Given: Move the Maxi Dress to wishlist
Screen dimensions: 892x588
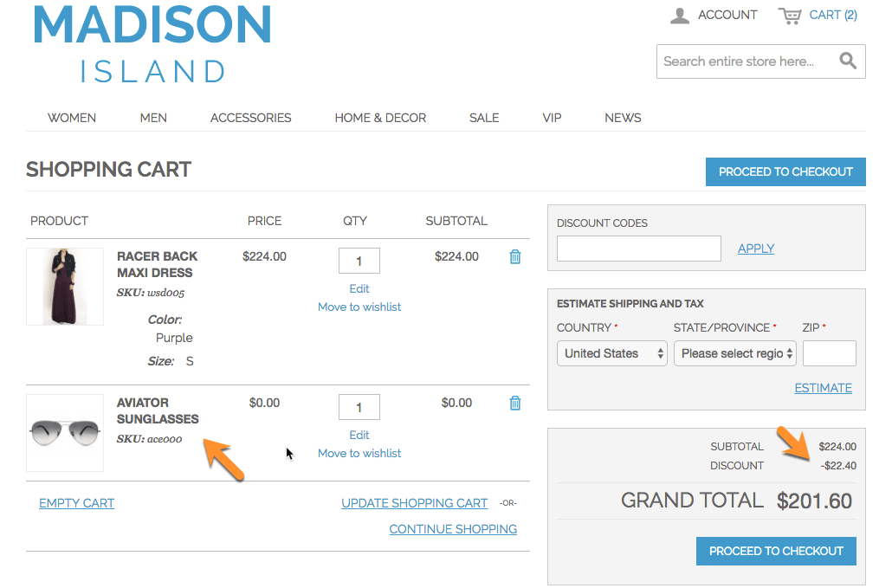Looking at the screenshot, I should (x=359, y=307).
